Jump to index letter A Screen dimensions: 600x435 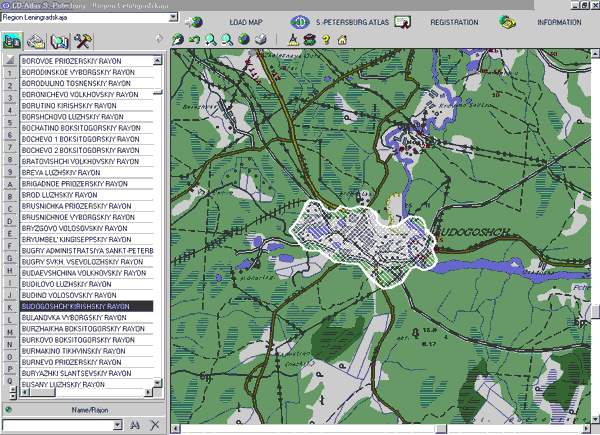tap(10, 185)
